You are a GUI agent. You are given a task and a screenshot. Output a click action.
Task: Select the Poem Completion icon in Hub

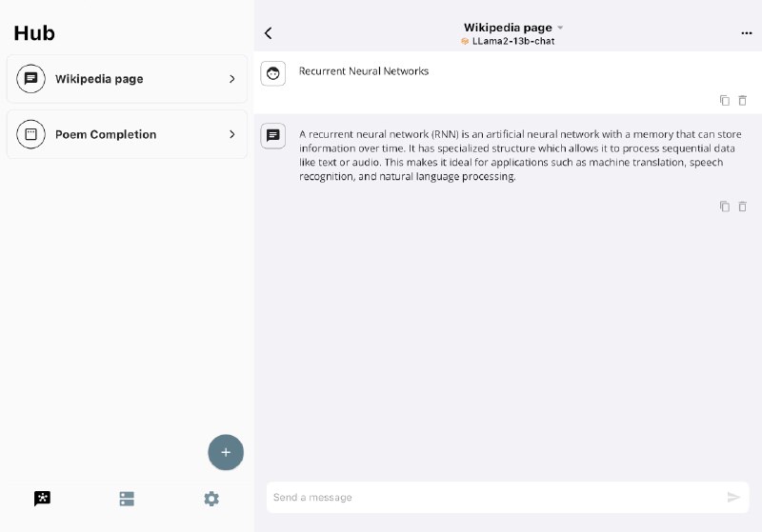(30, 134)
